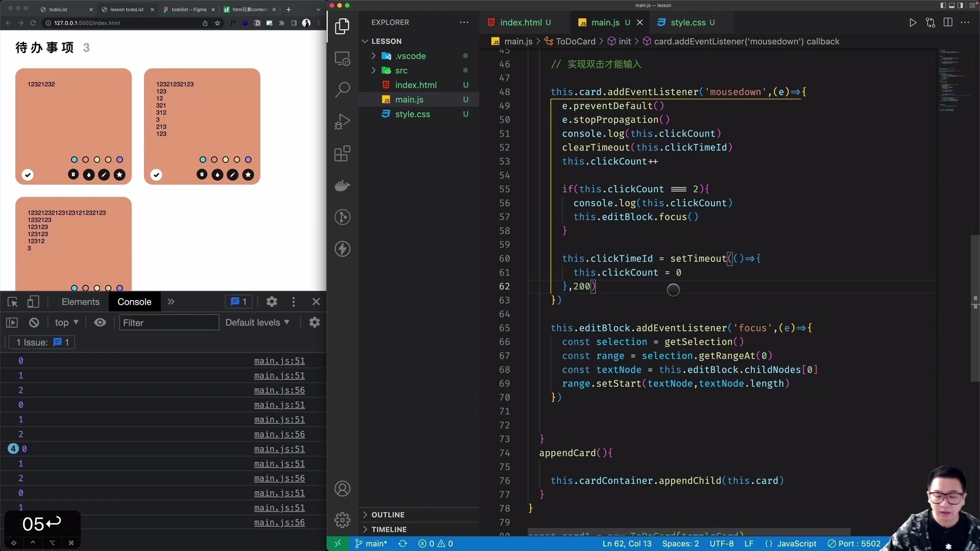The height and width of the screenshot is (551, 980).
Task: Run the code with the play button
Action: coord(913,22)
